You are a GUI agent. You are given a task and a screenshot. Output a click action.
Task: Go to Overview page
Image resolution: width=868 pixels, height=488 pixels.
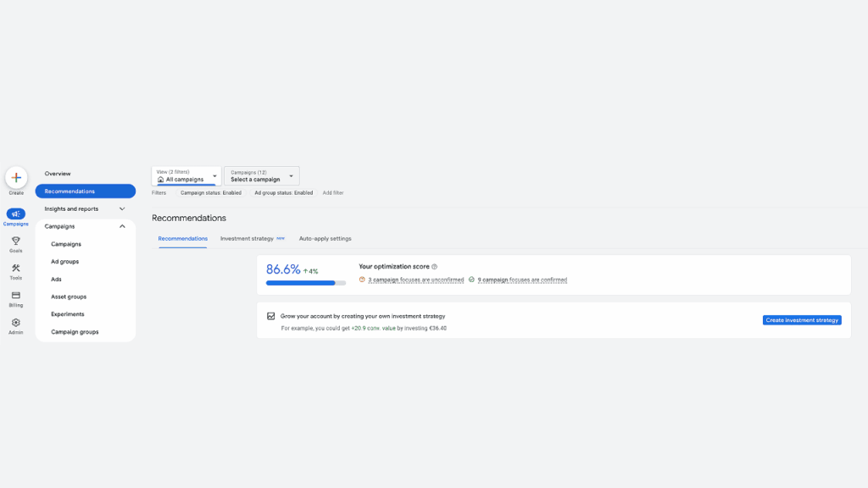click(x=58, y=174)
